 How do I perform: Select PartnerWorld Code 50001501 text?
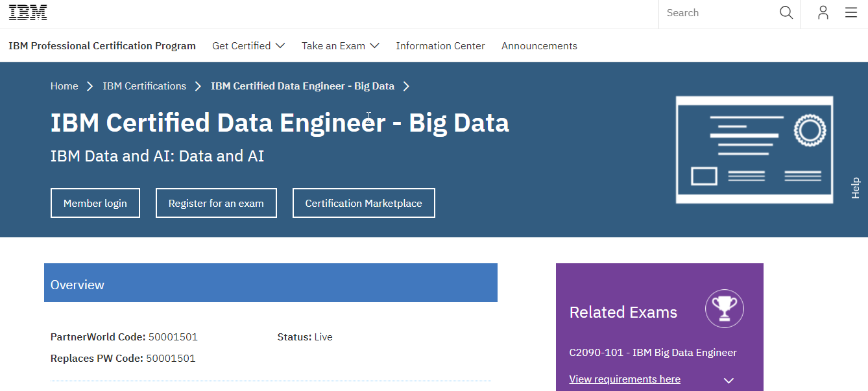pyautogui.click(x=124, y=337)
